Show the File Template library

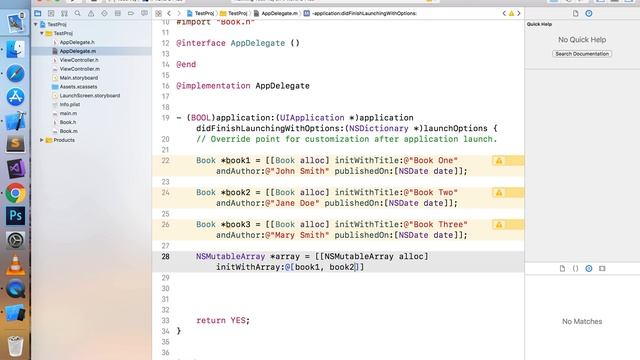click(562, 269)
